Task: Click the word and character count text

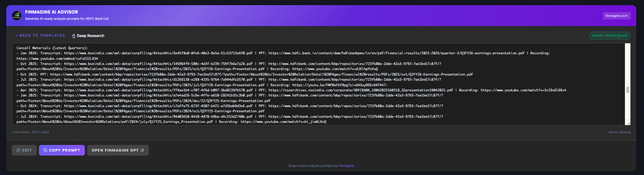Action: 30,132
